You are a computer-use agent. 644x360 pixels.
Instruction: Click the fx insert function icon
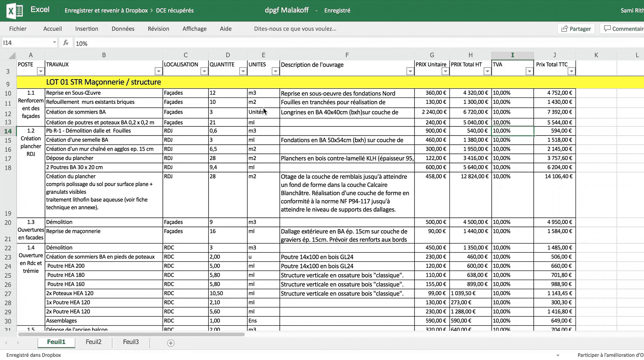point(66,43)
